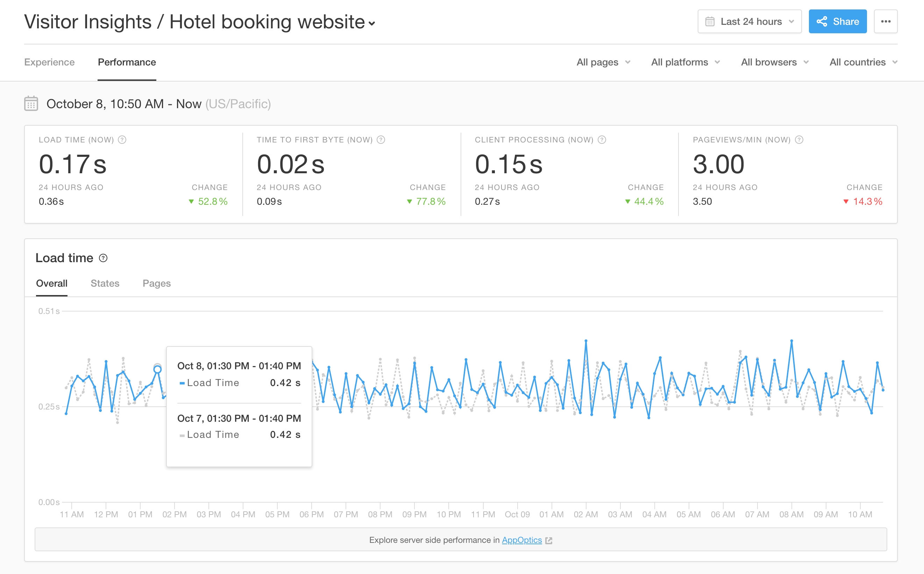The image size is (924, 574).
Task: Click the Visitor Insights breadcrumb text
Action: pyautogui.click(x=88, y=22)
